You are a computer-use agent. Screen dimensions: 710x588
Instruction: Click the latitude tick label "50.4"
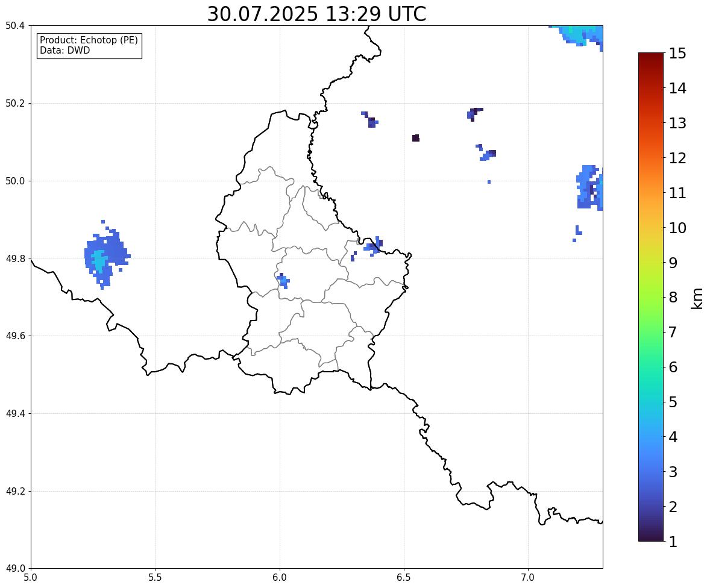coord(15,26)
